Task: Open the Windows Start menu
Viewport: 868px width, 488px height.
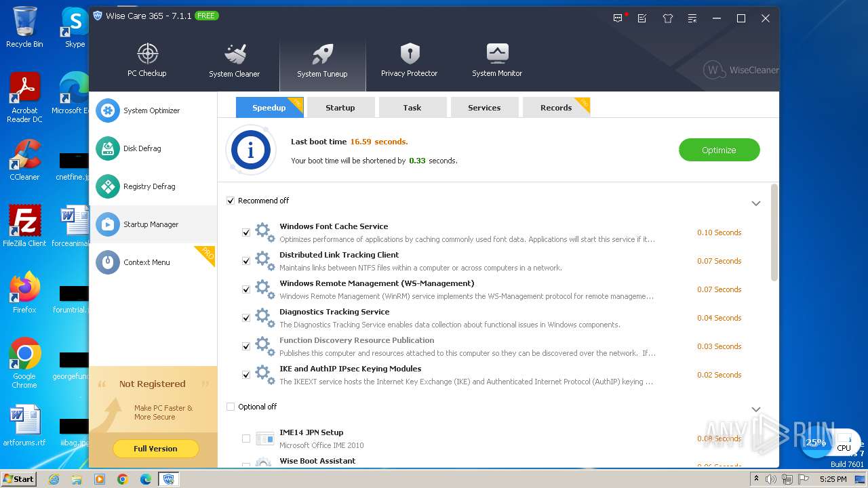Action: pos(18,479)
